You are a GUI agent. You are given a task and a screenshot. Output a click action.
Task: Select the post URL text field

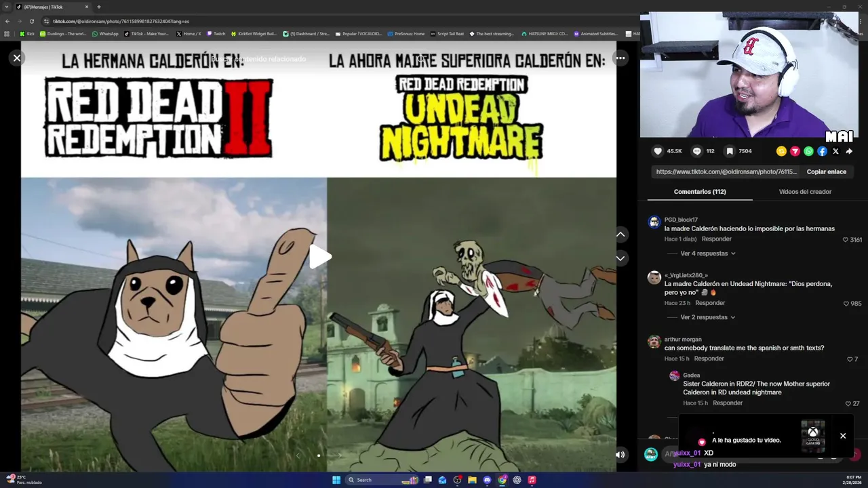(x=726, y=172)
